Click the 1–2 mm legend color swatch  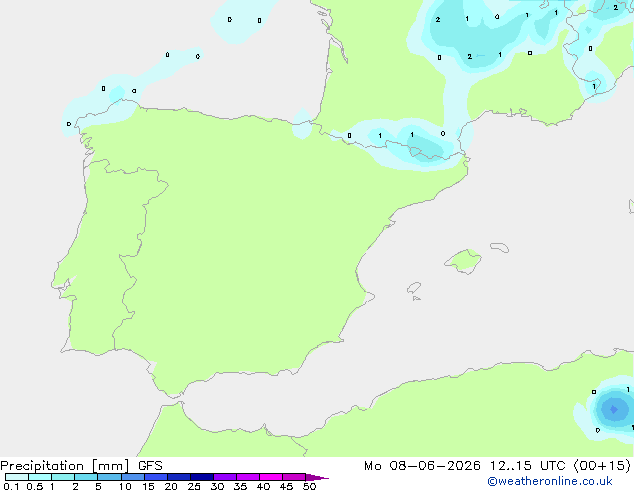(63, 477)
